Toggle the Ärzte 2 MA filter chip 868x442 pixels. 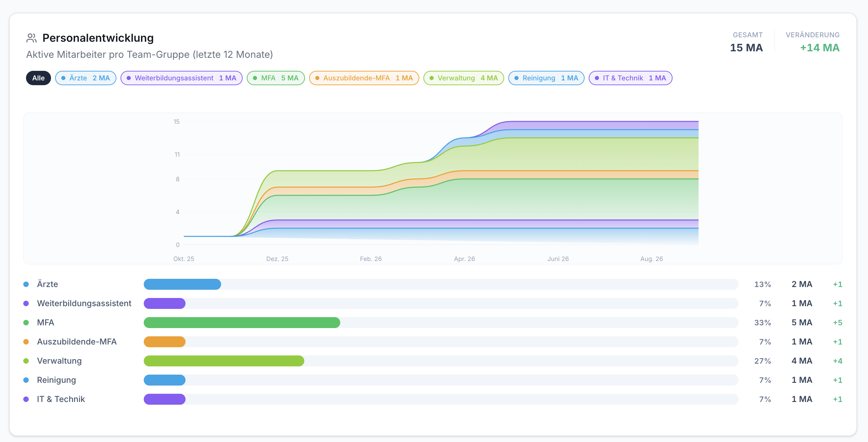(86, 78)
